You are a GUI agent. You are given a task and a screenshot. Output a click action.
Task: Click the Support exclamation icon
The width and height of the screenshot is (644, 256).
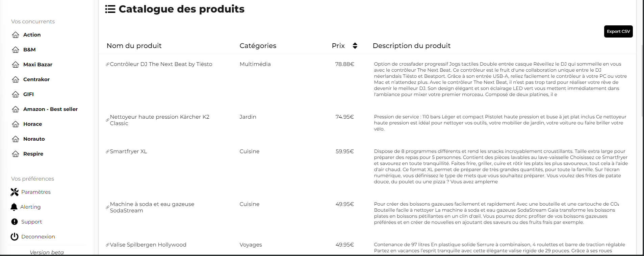click(x=15, y=222)
